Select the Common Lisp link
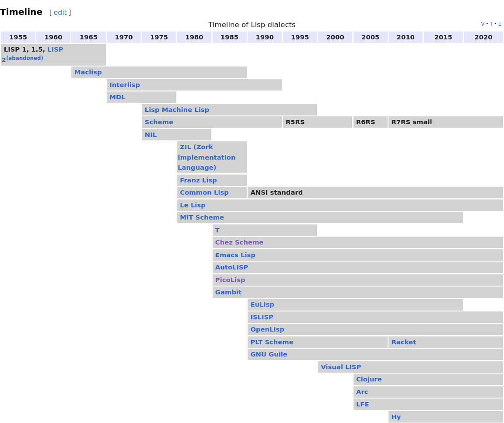This screenshot has width=504, height=423. click(204, 192)
